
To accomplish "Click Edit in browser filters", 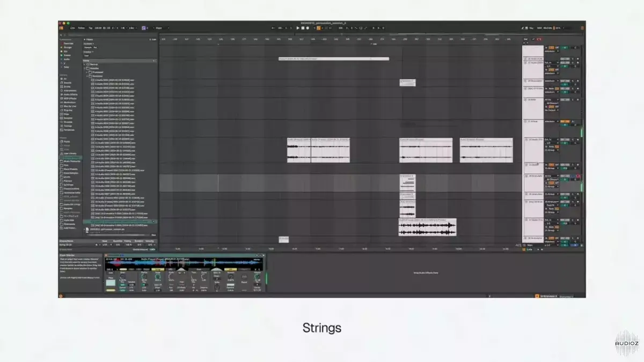I will (153, 39).
